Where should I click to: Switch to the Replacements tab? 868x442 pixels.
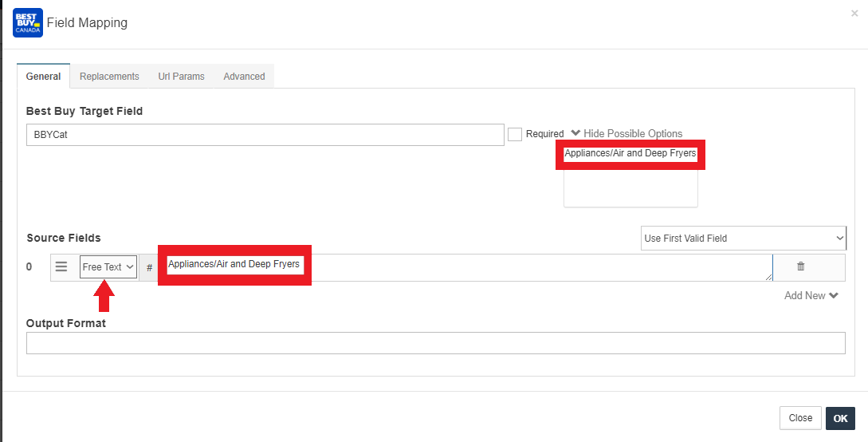click(109, 77)
